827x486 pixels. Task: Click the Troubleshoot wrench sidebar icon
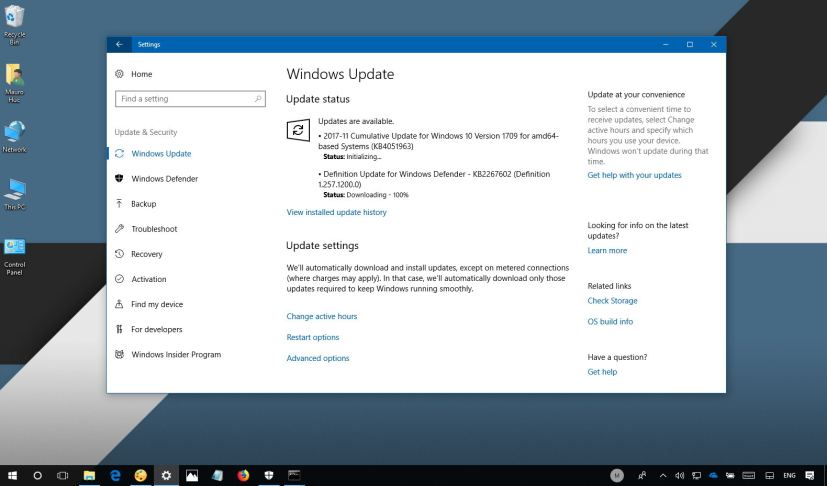point(119,228)
